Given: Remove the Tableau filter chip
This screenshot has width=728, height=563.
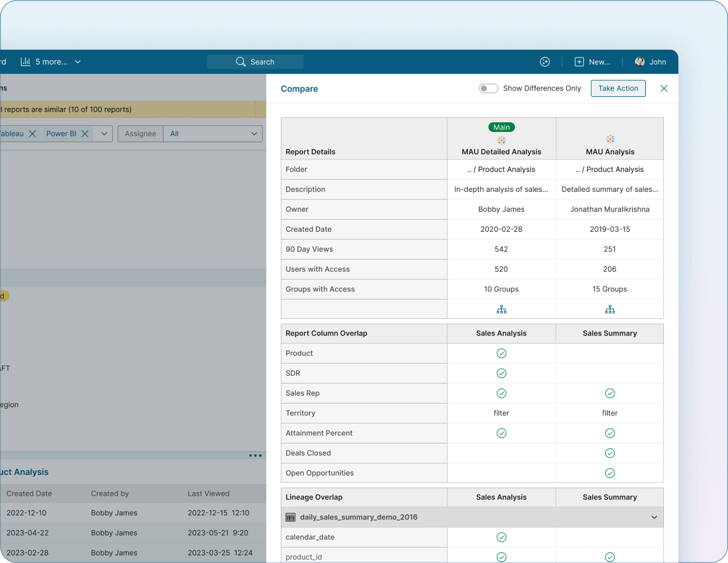Looking at the screenshot, I should click(33, 134).
